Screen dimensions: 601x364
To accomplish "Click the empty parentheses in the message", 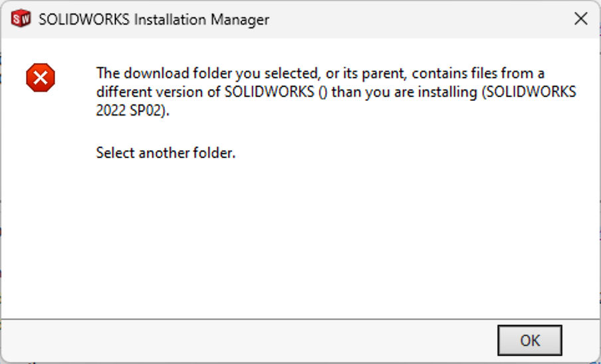I will (x=322, y=92).
